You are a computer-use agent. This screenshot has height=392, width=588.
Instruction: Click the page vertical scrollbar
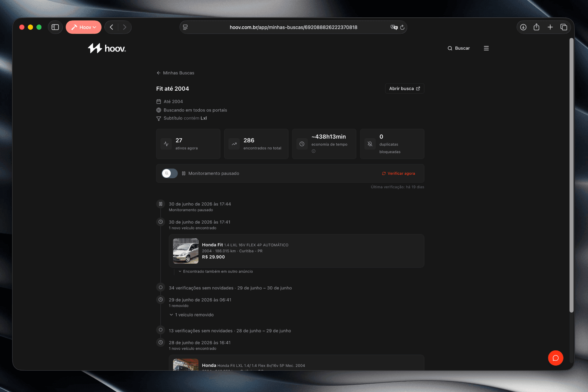coord(571,175)
